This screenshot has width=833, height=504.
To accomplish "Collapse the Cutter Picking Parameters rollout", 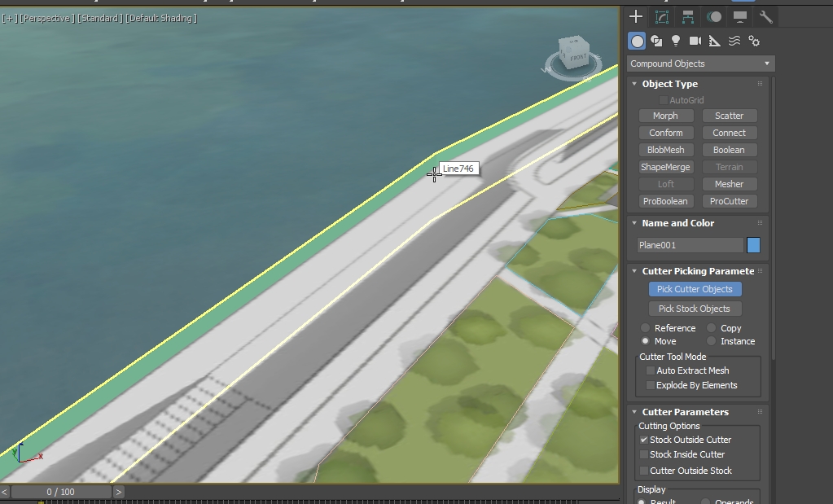I will click(634, 271).
